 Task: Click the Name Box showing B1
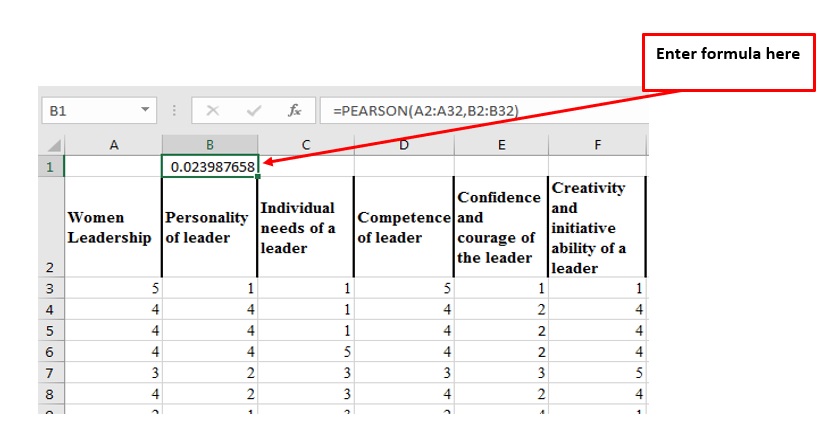[99, 110]
